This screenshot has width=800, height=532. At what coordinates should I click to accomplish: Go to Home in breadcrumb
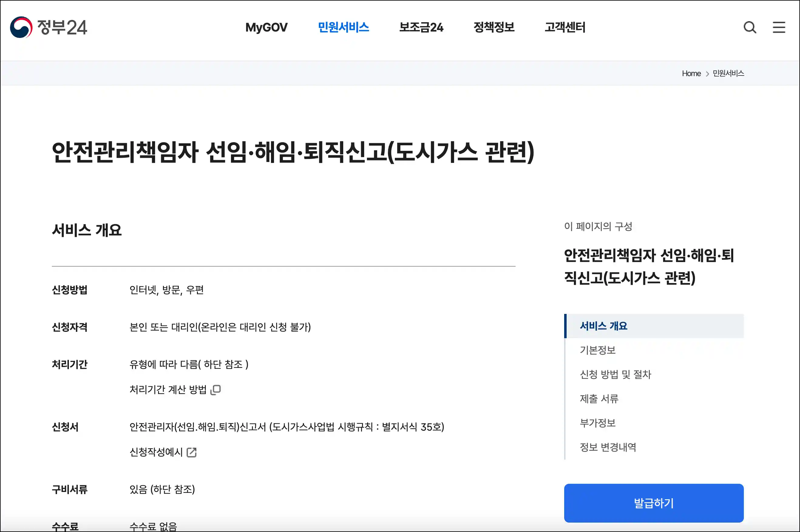pos(691,73)
